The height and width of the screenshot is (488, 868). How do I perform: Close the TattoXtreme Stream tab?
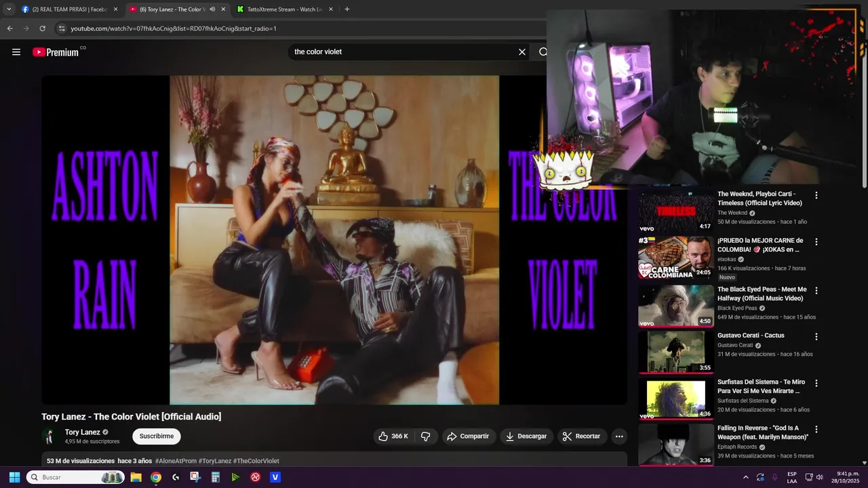click(331, 9)
